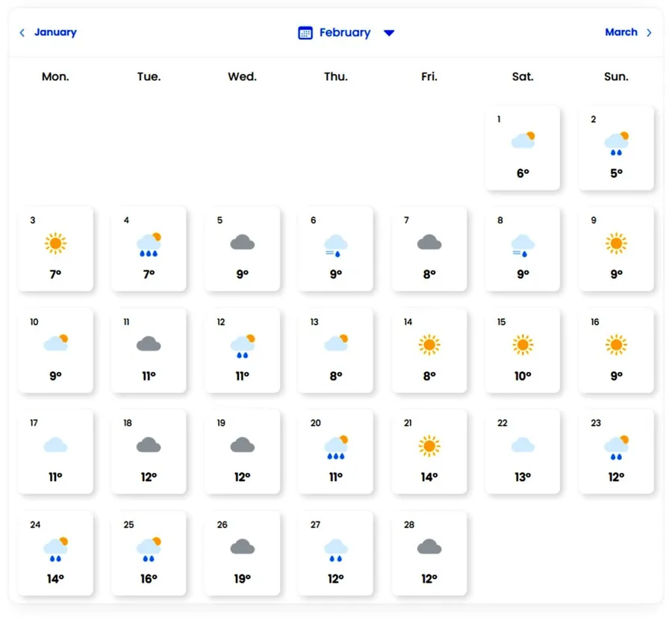Go to previous month January
672x620 pixels.
55,32
